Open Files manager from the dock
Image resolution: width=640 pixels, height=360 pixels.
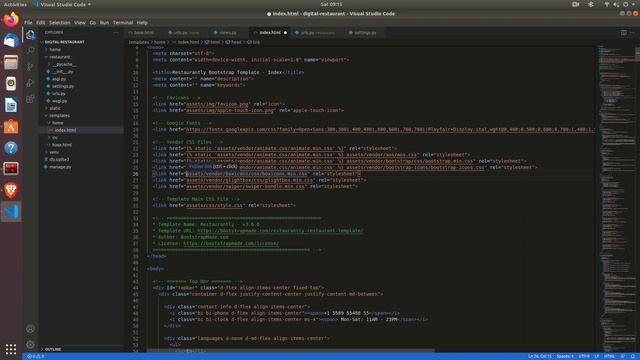point(11,62)
